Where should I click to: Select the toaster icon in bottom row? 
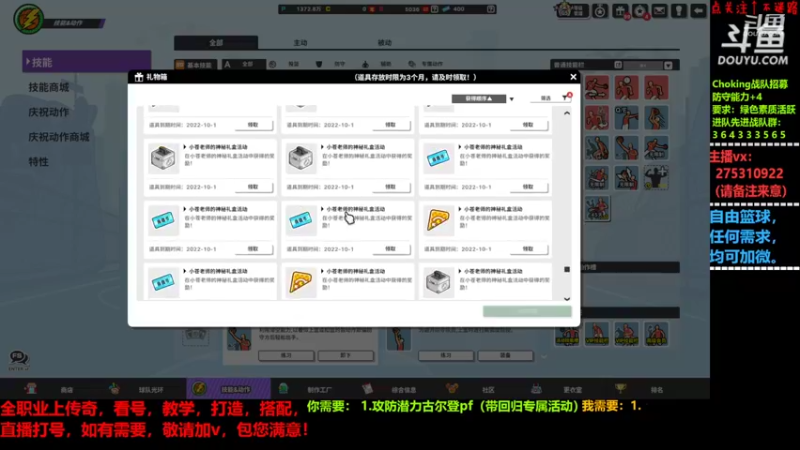click(438, 282)
